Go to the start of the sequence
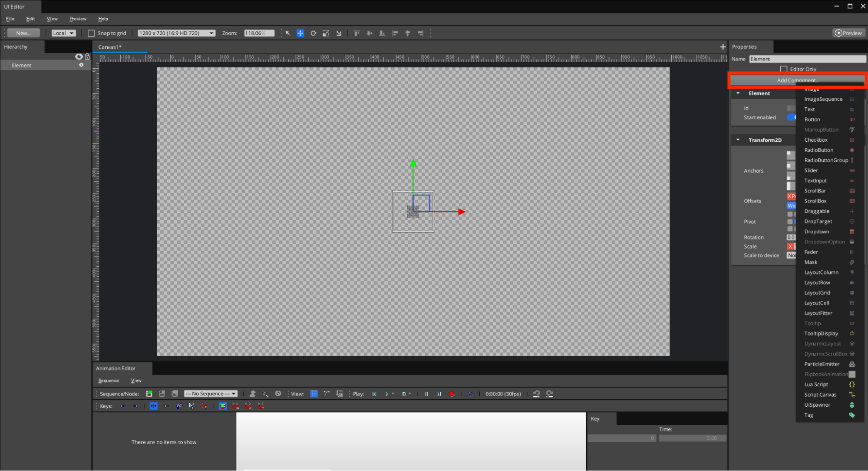Image resolution: width=868 pixels, height=471 pixels. tap(374, 394)
